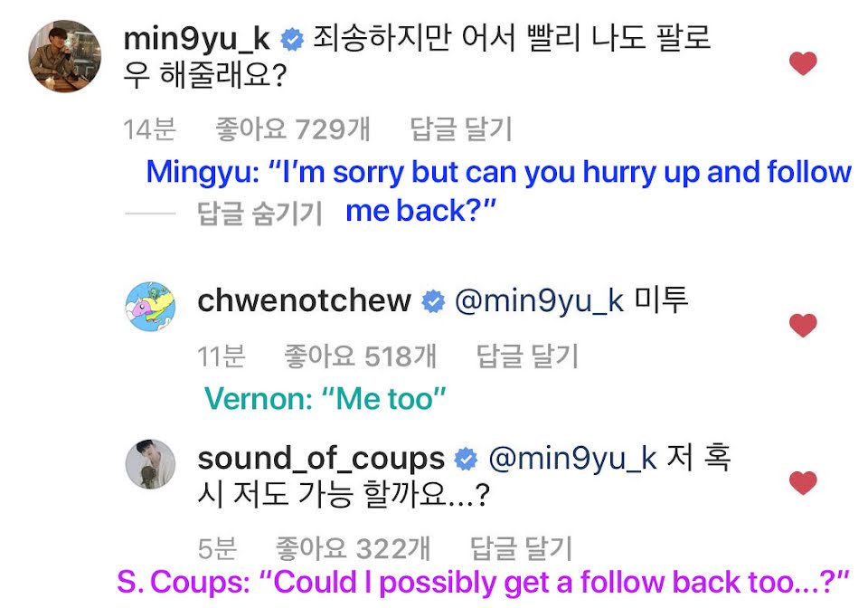Toggle the heart on sound_of_coups' reply
The image size is (868, 608).
(x=803, y=483)
